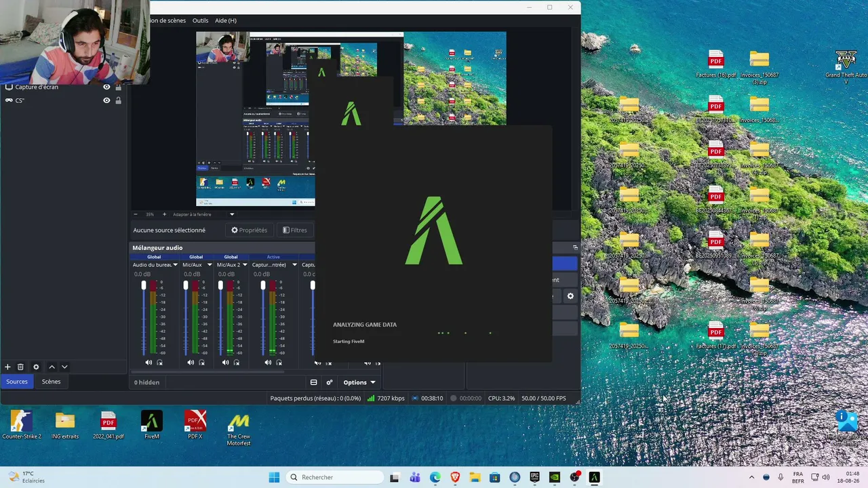868x488 pixels.
Task: Open Grand Theft Auto V desktop shortcut
Action: [x=846, y=68]
